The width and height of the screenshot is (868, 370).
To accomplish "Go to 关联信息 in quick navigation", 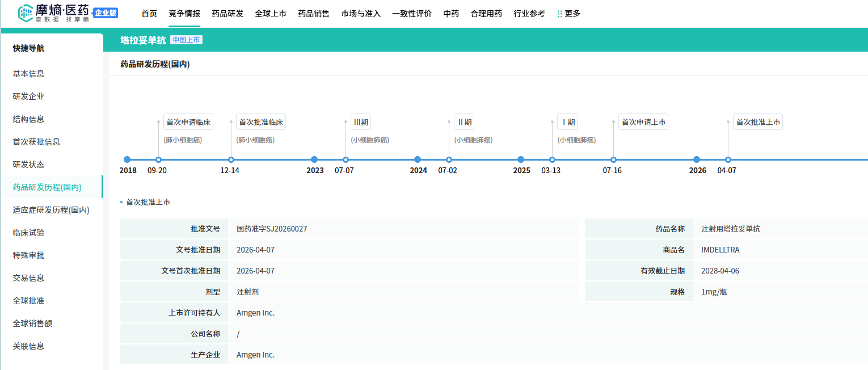I will coord(28,346).
